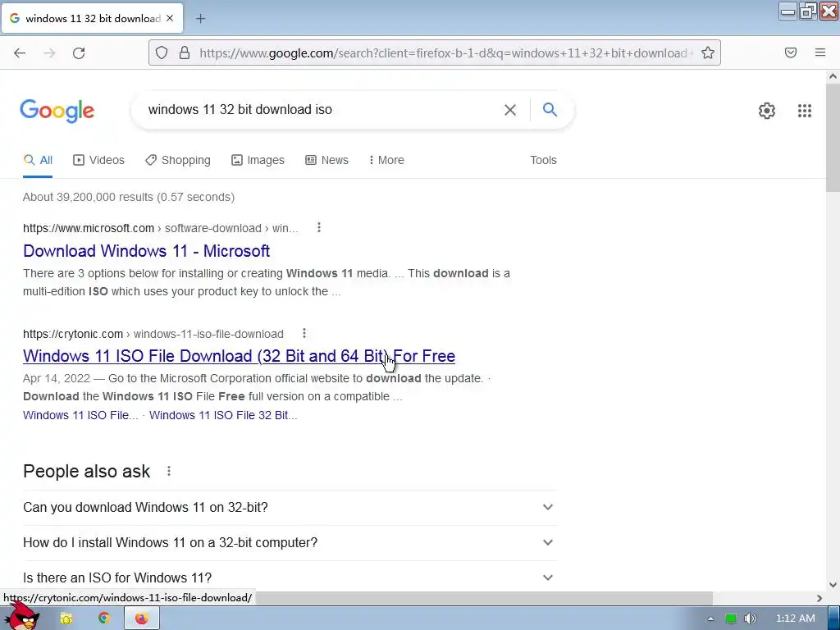Image resolution: width=840 pixels, height=630 pixels.
Task: Open Windows 11 ISO File Download crytonic link
Action: (x=239, y=356)
